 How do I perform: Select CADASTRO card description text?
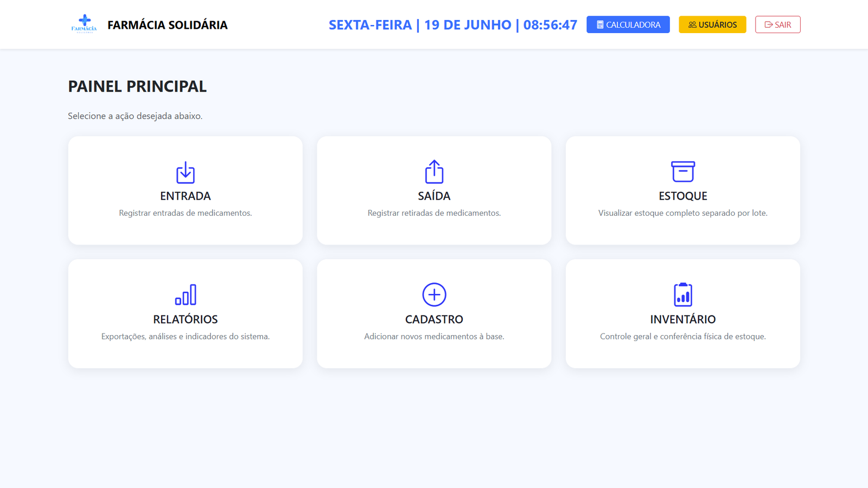(x=434, y=336)
